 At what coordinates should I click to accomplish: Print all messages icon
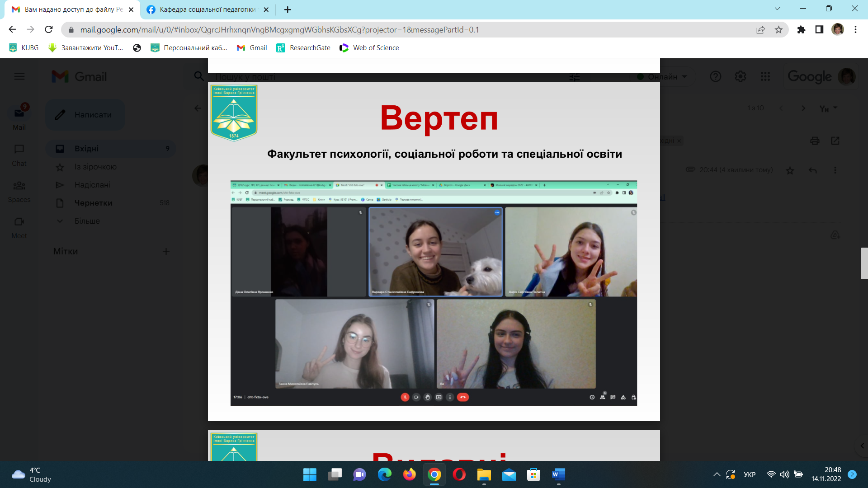pyautogui.click(x=815, y=141)
